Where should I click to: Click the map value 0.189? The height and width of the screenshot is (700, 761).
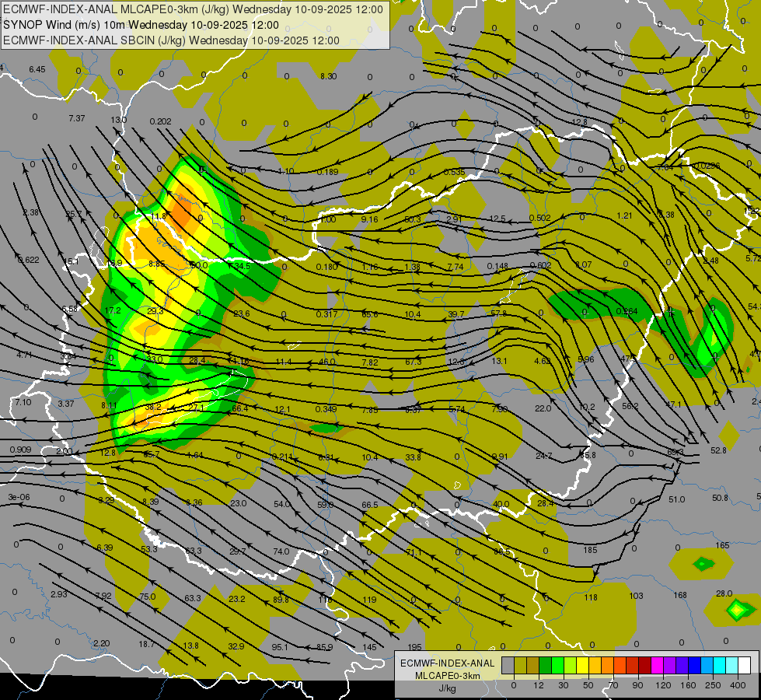click(x=327, y=172)
